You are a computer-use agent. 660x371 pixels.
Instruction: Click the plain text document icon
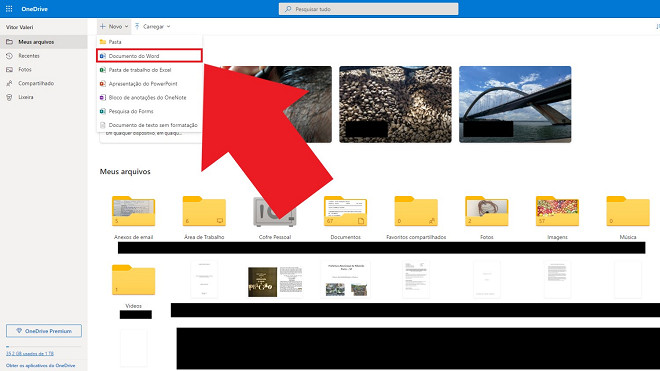102,125
